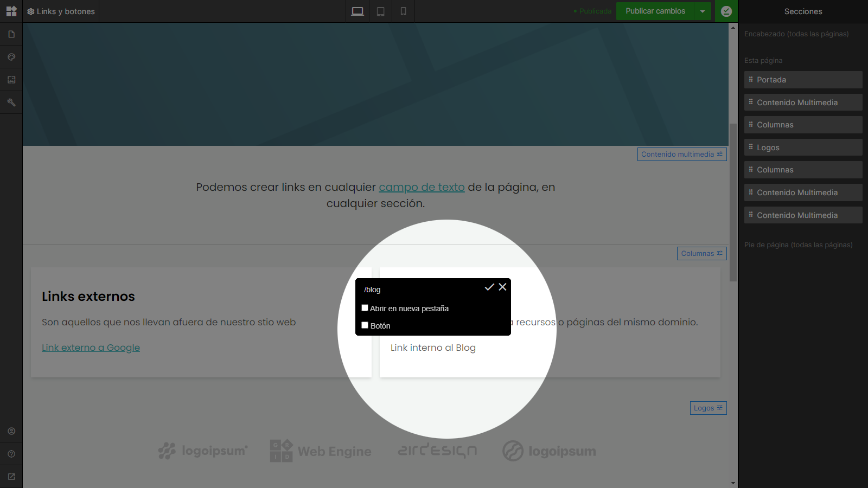Expand the Publicar cambios dropdown arrow
Screen dimensions: 868x488
(703, 11)
